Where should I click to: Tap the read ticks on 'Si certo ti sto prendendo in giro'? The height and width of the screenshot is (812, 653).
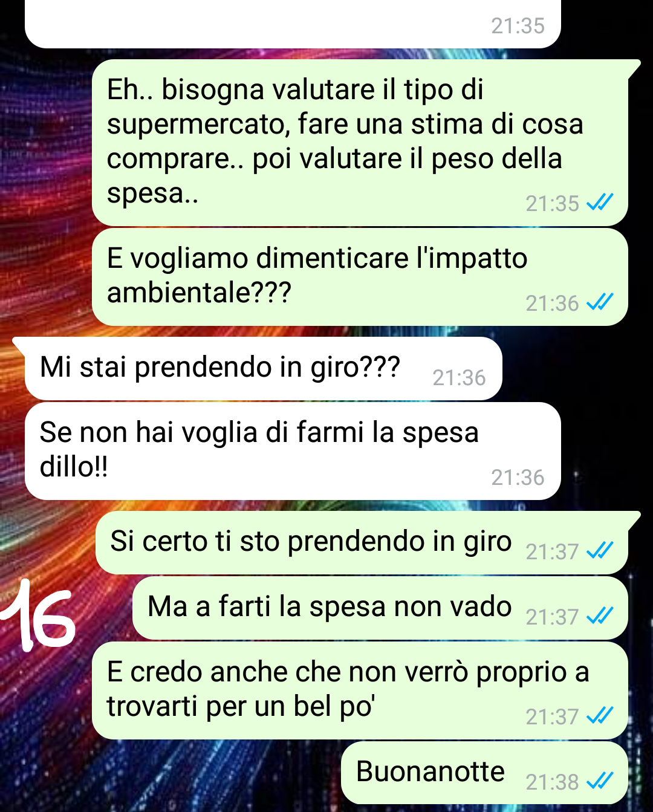click(x=600, y=551)
